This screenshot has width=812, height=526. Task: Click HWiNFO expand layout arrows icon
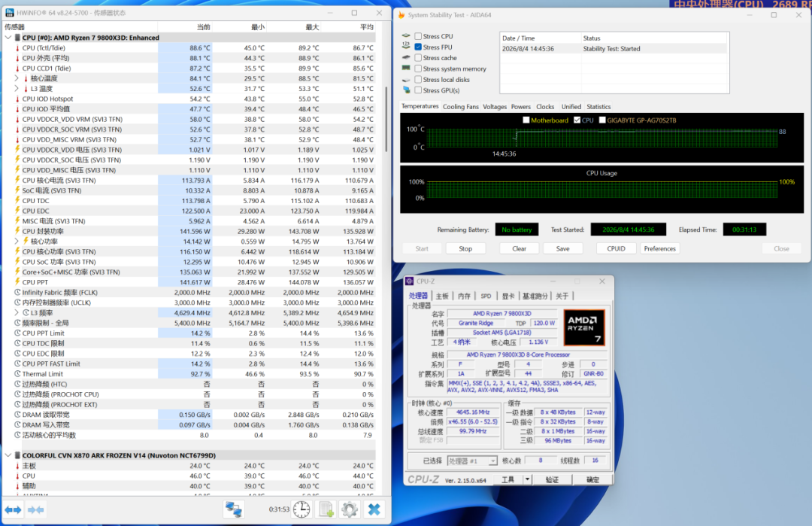pyautogui.click(x=13, y=510)
